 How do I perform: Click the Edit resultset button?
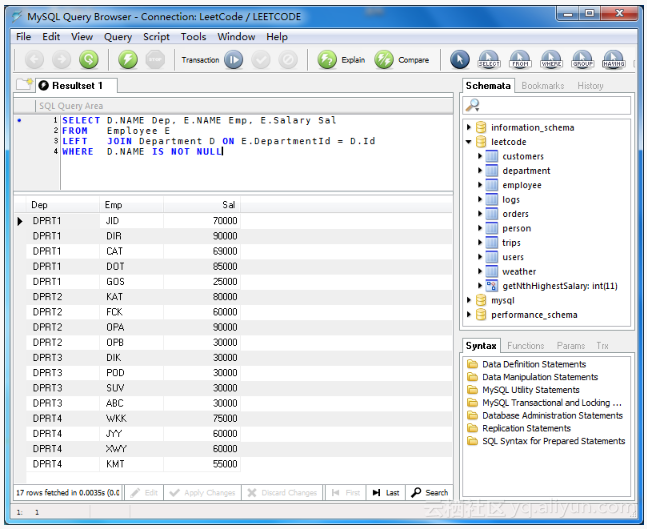tap(144, 492)
